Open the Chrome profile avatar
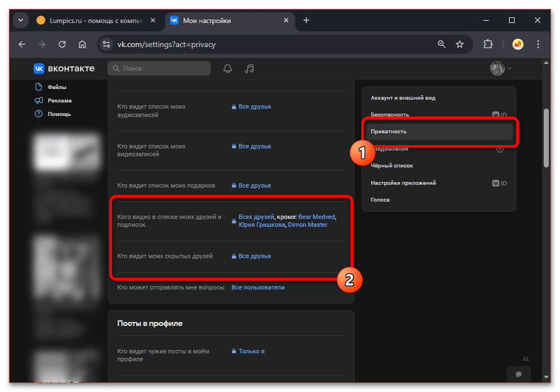The height and width of the screenshot is (392, 560). point(518,44)
